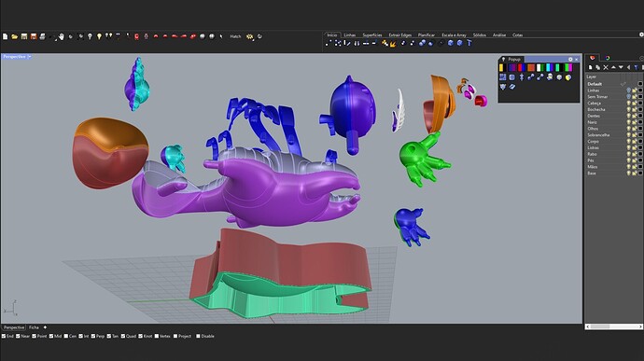Show the Linhas layer via its bulb icon
644x361 pixels.
pos(628,90)
